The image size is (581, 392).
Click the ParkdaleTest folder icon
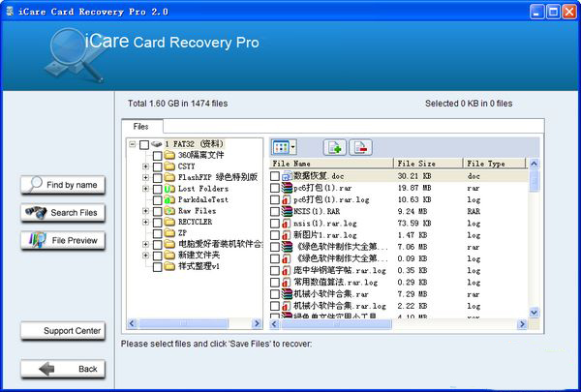click(169, 199)
